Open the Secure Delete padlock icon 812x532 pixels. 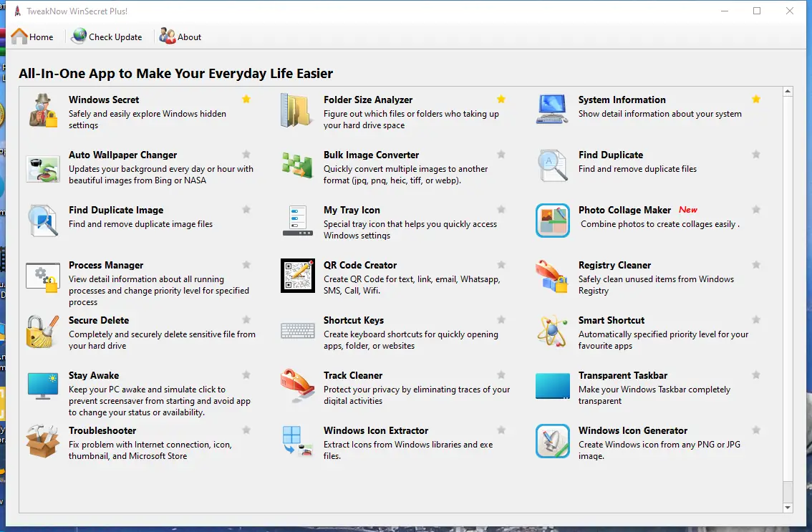pos(43,332)
